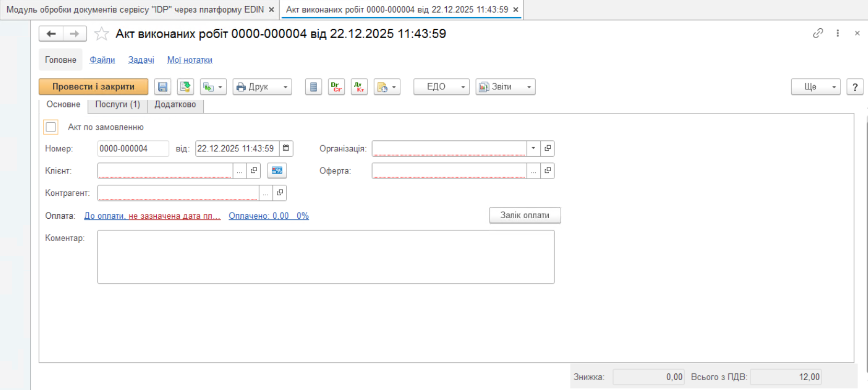This screenshot has height=390, width=868.
Task: Add to favorites with star icon
Action: click(x=101, y=34)
